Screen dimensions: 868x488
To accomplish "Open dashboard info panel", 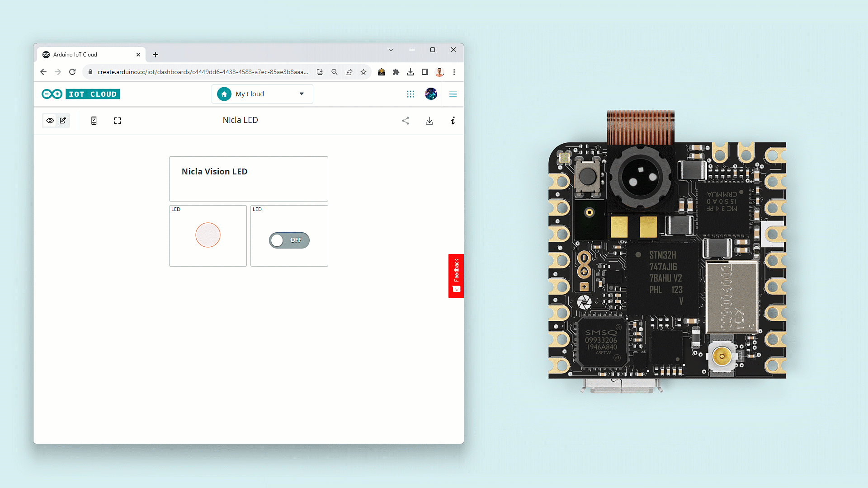I will click(x=453, y=121).
